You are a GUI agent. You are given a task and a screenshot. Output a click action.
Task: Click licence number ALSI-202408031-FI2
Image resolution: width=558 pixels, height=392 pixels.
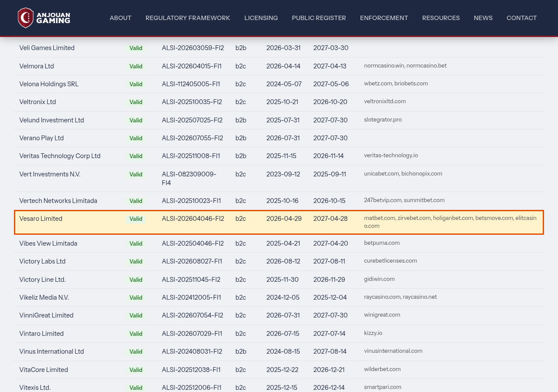point(192,351)
